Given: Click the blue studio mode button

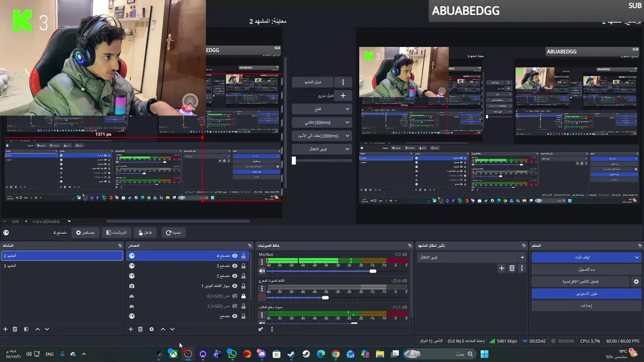Looking at the screenshot, I should [586, 294].
